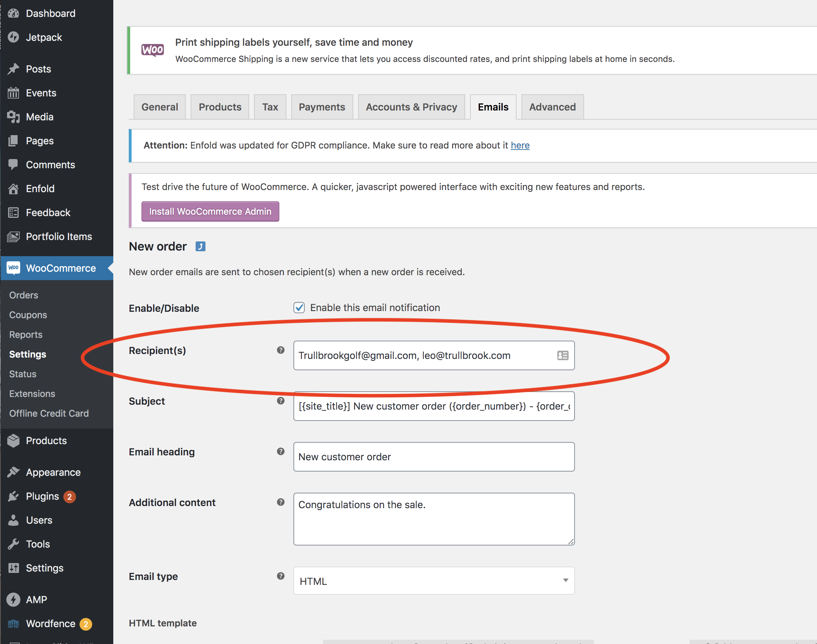Follow the GDPR 'here' link

point(520,145)
